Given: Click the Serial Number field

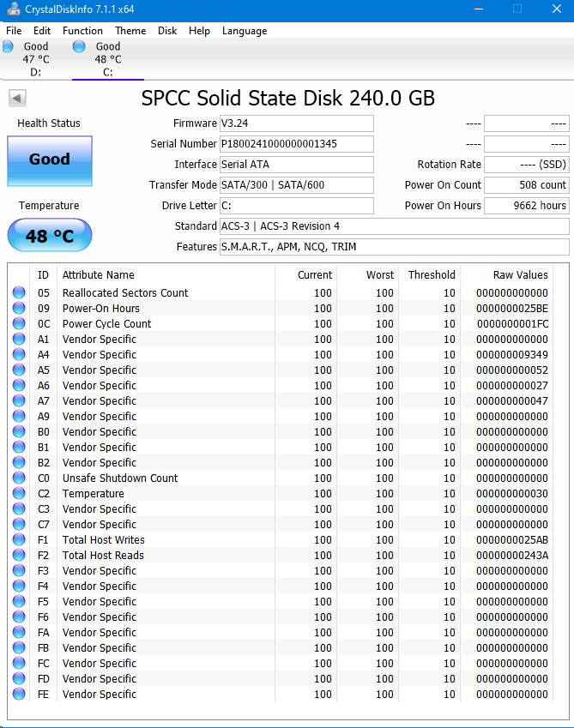Looking at the screenshot, I should [x=296, y=144].
